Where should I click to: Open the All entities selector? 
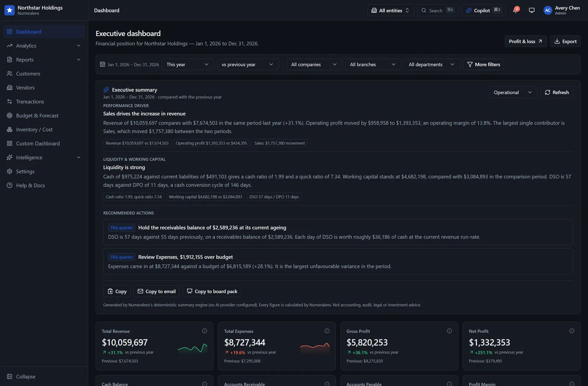point(390,10)
